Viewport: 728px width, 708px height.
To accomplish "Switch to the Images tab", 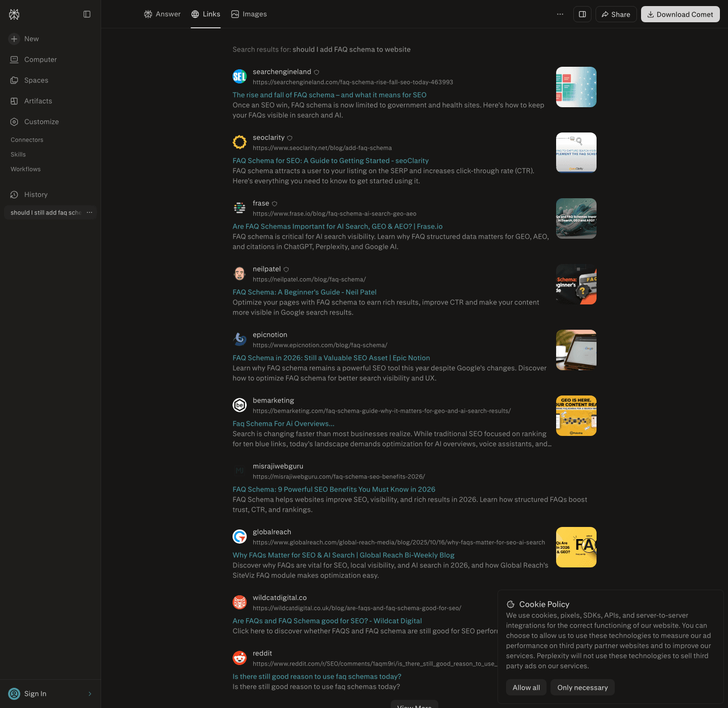I will tap(249, 14).
